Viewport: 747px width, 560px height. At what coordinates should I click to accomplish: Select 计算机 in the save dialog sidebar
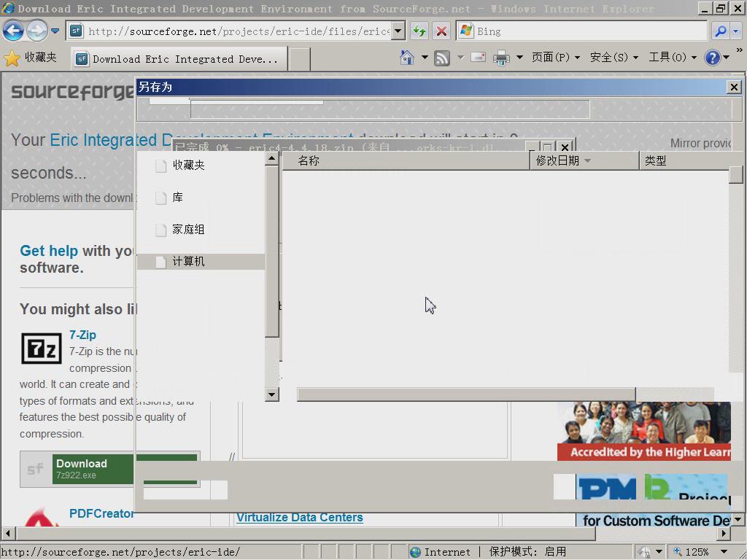(201, 262)
